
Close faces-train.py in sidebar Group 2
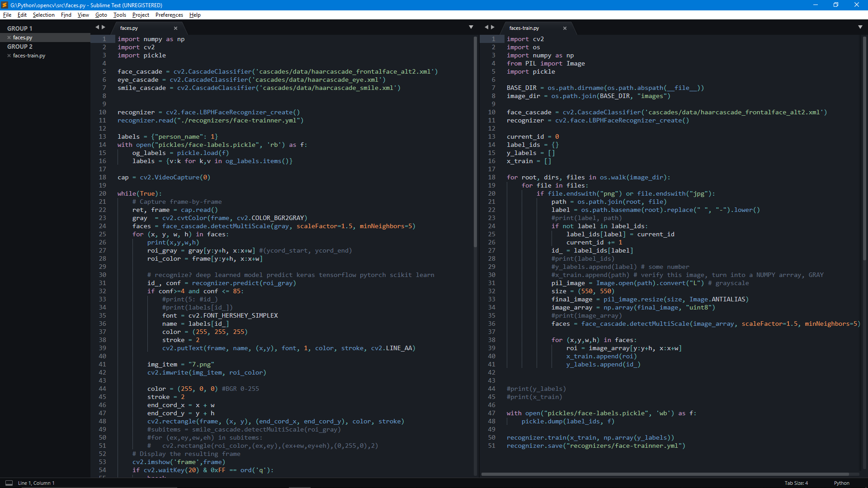(9, 56)
